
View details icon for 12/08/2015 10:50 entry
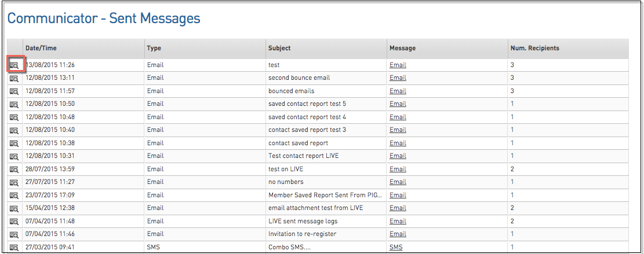click(x=14, y=104)
